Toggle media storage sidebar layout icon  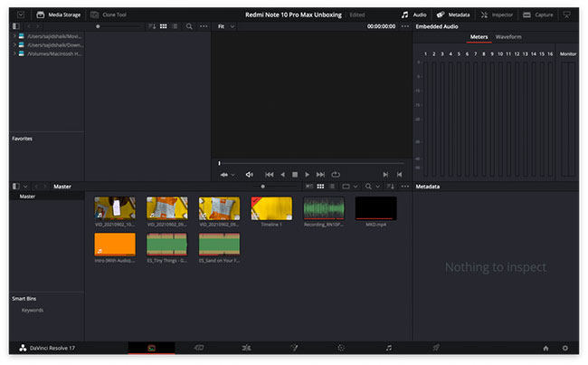click(x=16, y=26)
